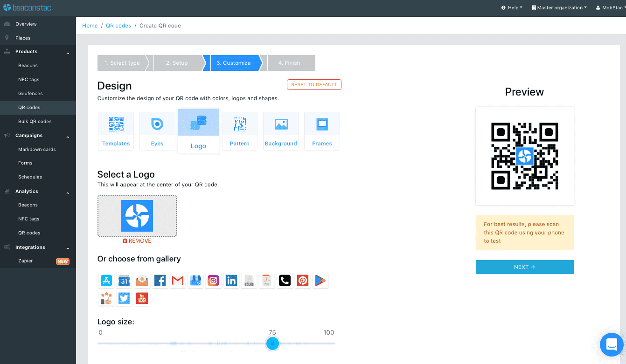Viewport: 626px width, 364px height.
Task: Open the MobStac user menu
Action: pyautogui.click(x=611, y=8)
